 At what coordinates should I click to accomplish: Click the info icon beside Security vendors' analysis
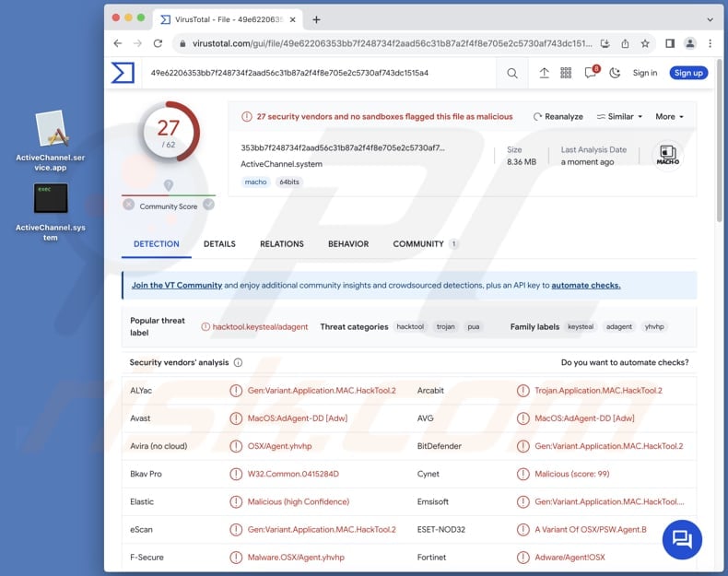tap(238, 362)
